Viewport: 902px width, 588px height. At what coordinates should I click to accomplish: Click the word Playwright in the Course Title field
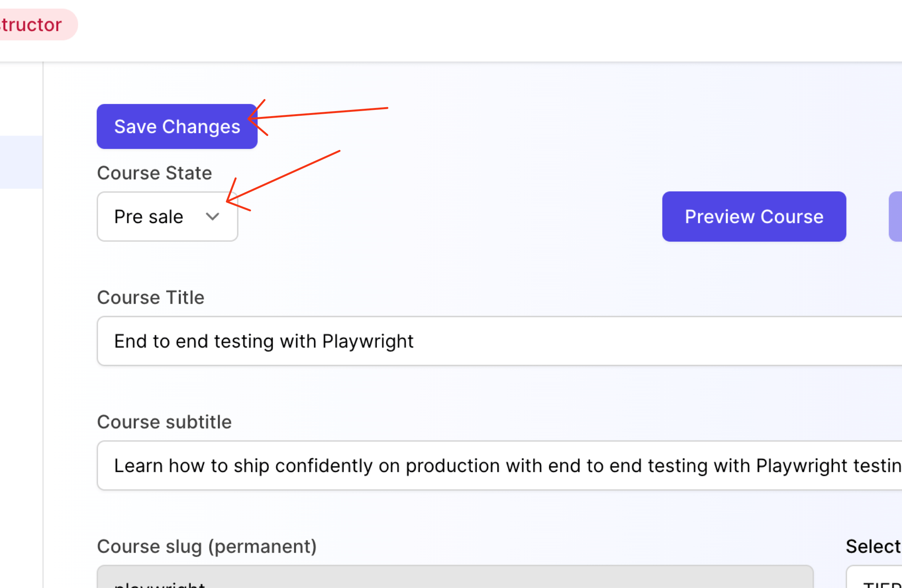367,341
